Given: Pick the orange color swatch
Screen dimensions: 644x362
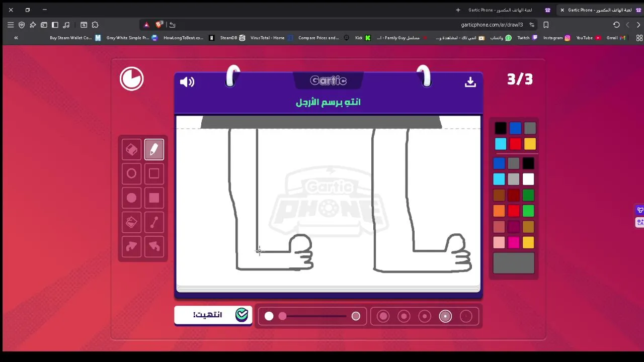Looking at the screenshot, I should (499, 211).
